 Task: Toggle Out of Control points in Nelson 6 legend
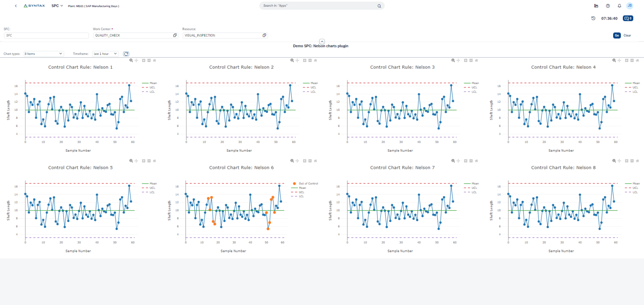coord(309,183)
